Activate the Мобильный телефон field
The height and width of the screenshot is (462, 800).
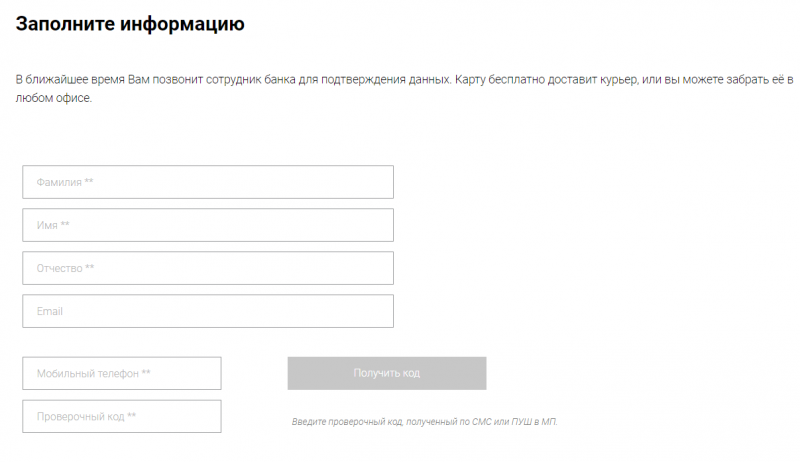(x=121, y=373)
